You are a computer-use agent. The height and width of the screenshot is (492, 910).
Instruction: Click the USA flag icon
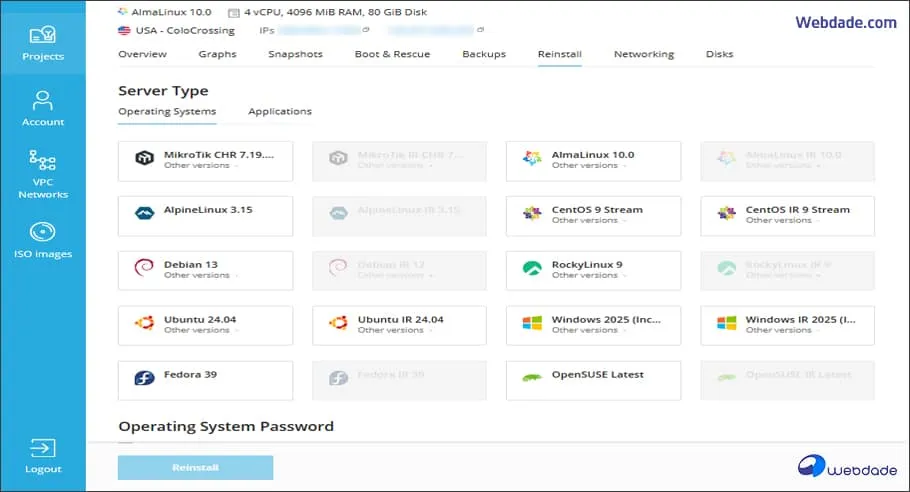click(124, 30)
